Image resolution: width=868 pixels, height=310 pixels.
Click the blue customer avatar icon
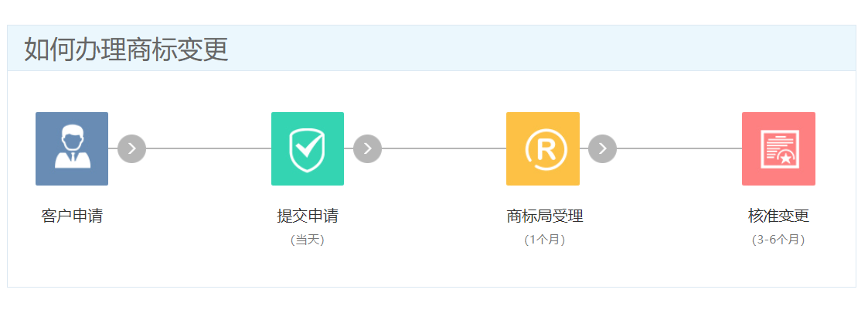tap(72, 148)
